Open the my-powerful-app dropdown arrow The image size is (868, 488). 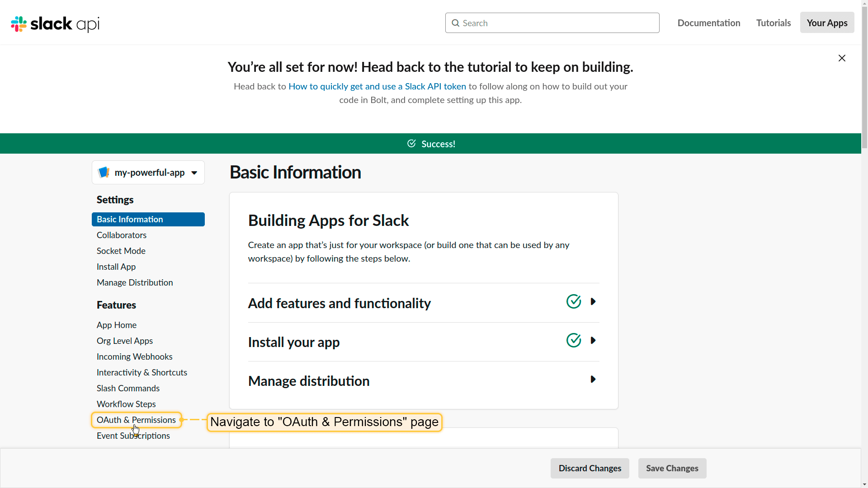coord(194,173)
